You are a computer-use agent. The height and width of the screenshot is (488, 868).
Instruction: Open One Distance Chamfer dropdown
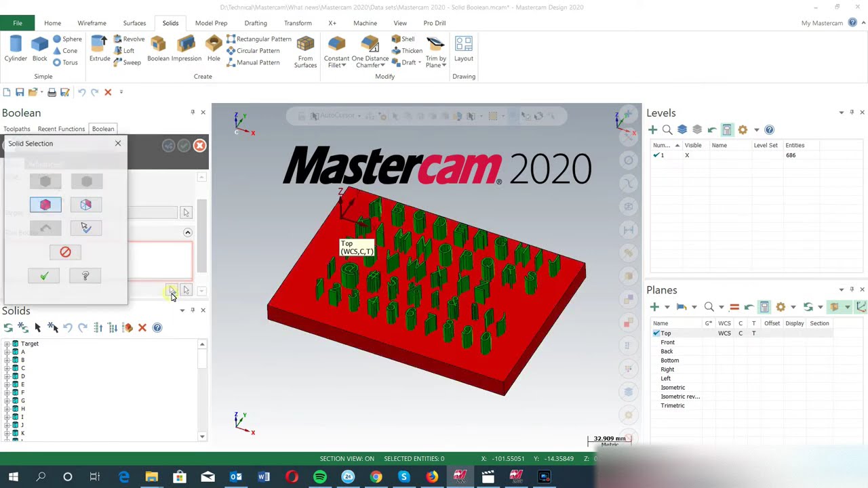(x=381, y=66)
